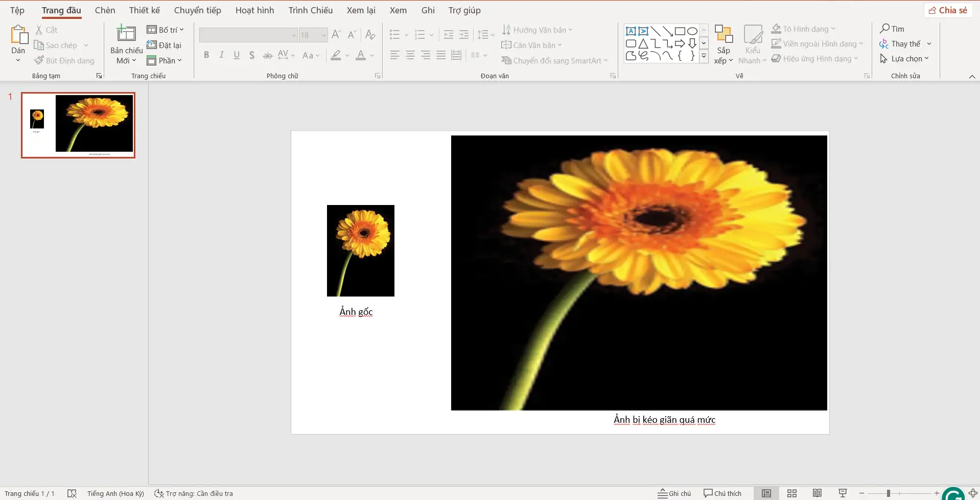Switch to Reading view icon
The image size is (980, 500).
pyautogui.click(x=817, y=493)
